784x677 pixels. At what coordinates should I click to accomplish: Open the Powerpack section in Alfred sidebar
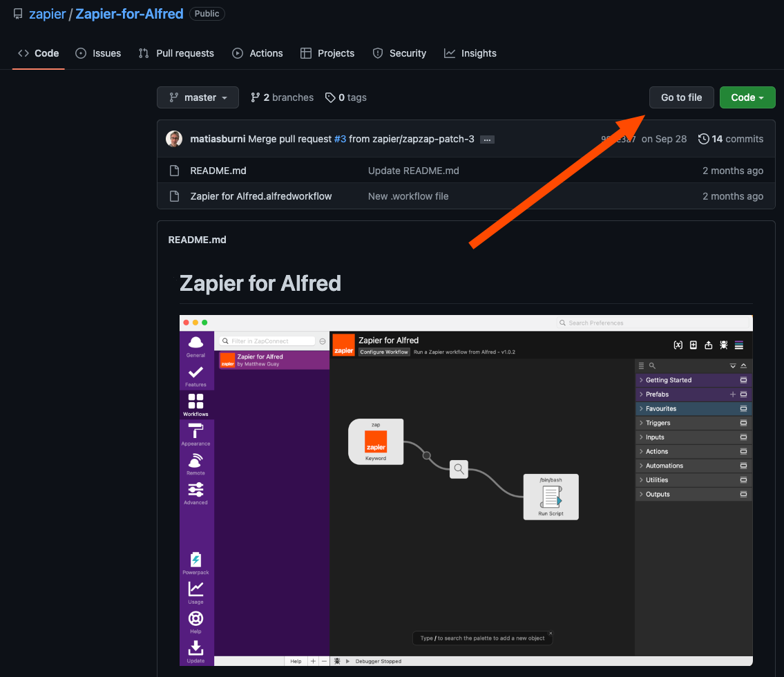tap(195, 563)
